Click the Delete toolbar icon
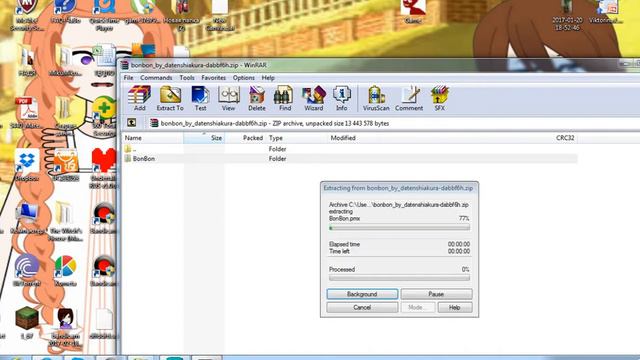The width and height of the screenshot is (640, 360). coord(257,98)
